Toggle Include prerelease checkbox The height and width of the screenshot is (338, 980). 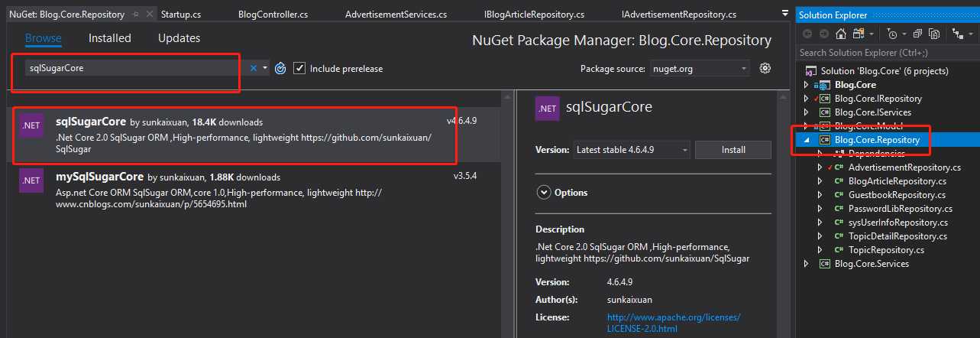click(x=299, y=68)
